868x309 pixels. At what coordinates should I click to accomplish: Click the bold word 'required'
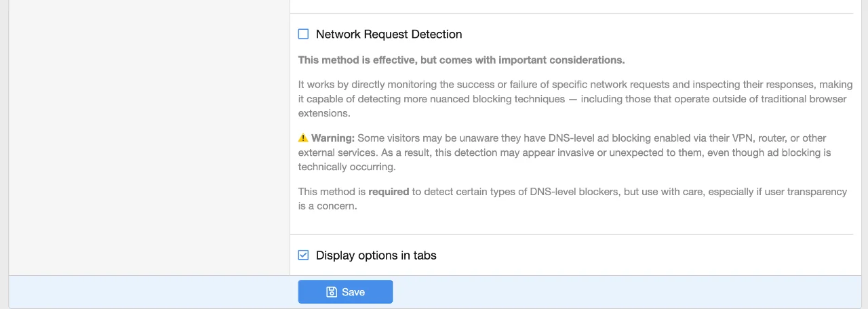[389, 192]
